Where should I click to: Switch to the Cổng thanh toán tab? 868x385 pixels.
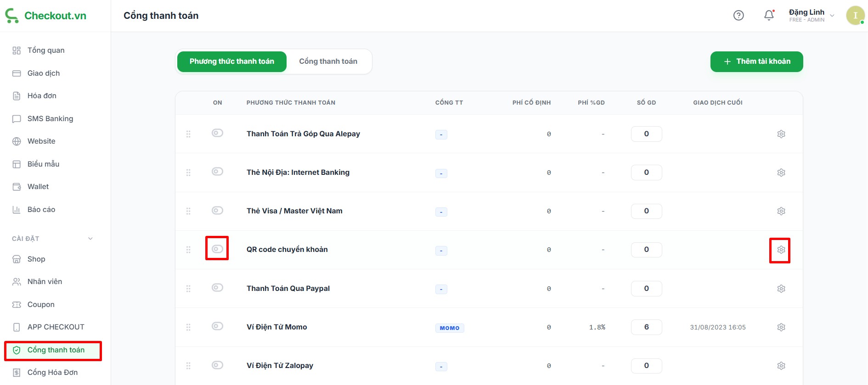pos(328,61)
